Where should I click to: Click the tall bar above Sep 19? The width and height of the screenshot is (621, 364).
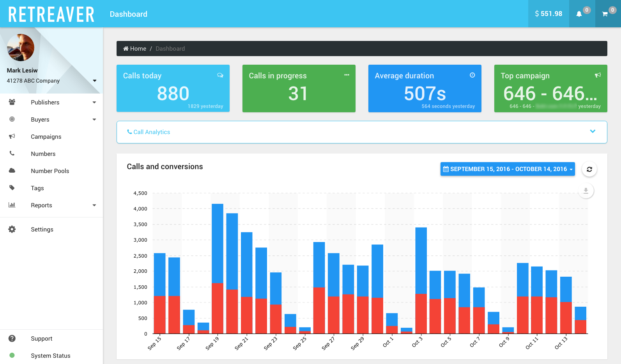[218, 269]
